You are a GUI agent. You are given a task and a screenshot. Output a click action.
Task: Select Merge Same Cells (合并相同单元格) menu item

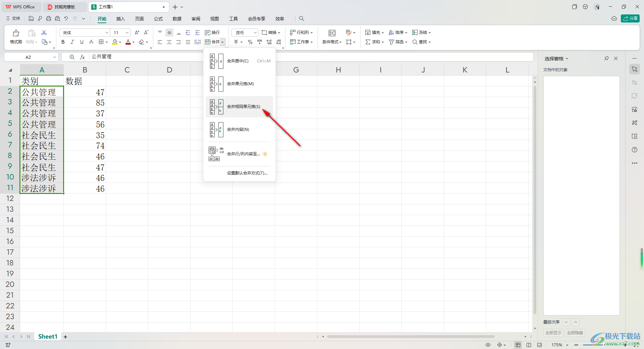239,107
